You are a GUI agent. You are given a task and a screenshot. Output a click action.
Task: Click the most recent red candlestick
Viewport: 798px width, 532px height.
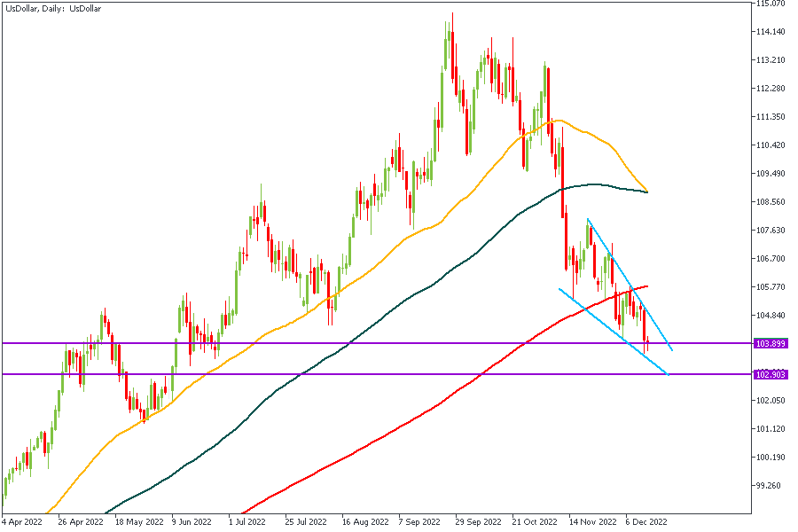tap(648, 343)
